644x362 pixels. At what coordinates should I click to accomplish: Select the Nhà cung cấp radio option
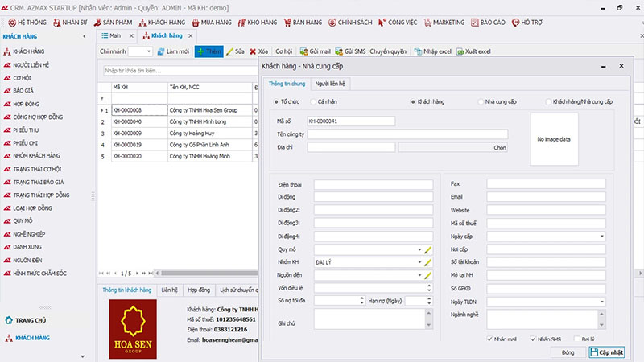click(x=480, y=102)
